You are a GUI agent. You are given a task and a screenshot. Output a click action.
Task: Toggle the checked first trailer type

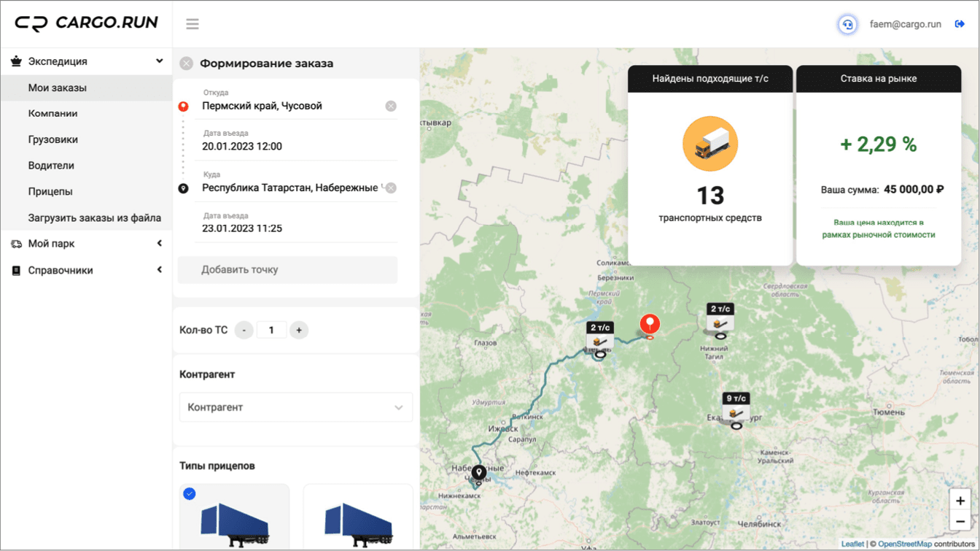[x=190, y=494]
